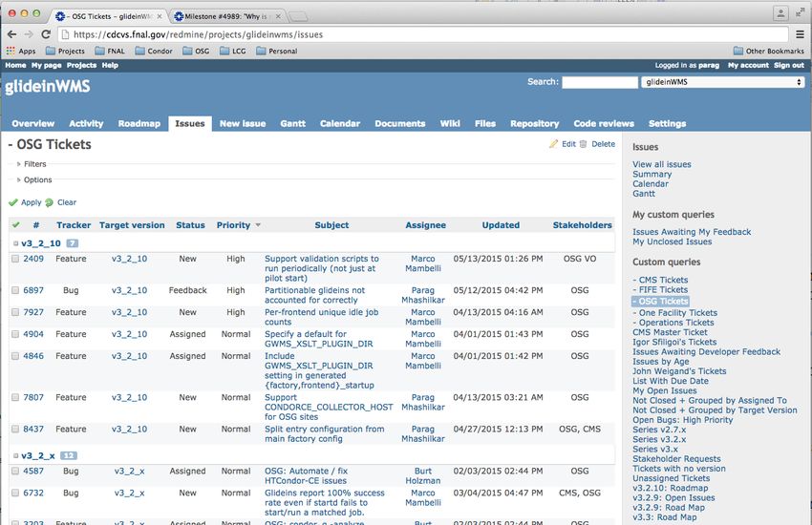Open Issues Awaiting My Feedback query
The width and height of the screenshot is (812, 525).
point(692,232)
